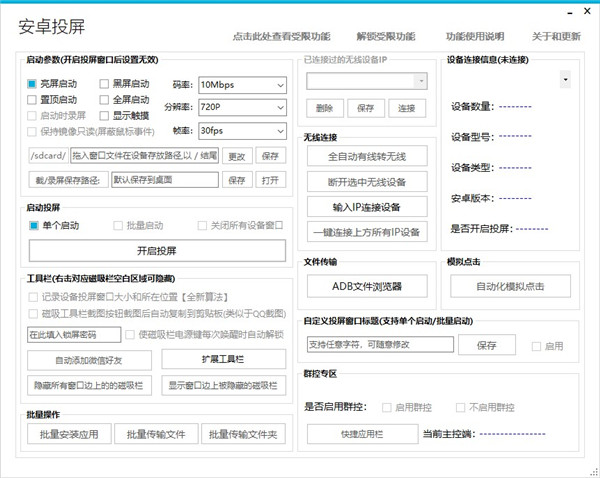Image resolution: width=600 pixels, height=478 pixels.
Task: Open the 扩展工具栏 button
Action: click(223, 359)
